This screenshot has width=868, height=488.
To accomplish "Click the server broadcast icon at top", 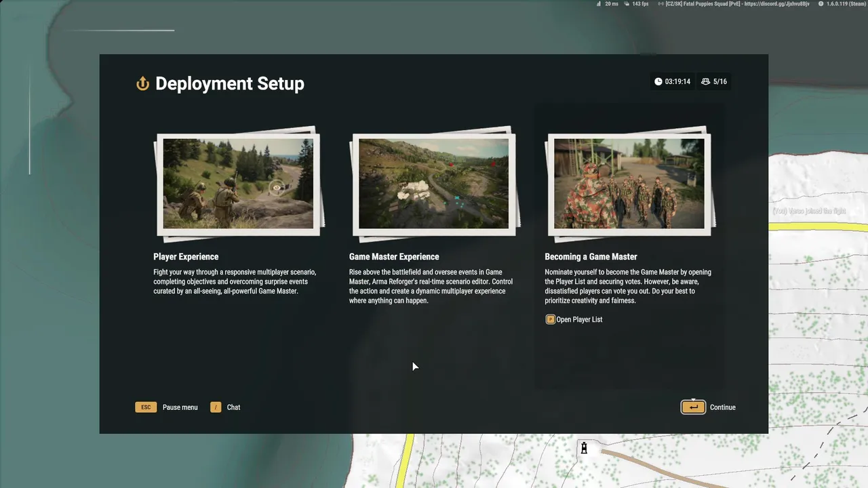I will tap(661, 4).
